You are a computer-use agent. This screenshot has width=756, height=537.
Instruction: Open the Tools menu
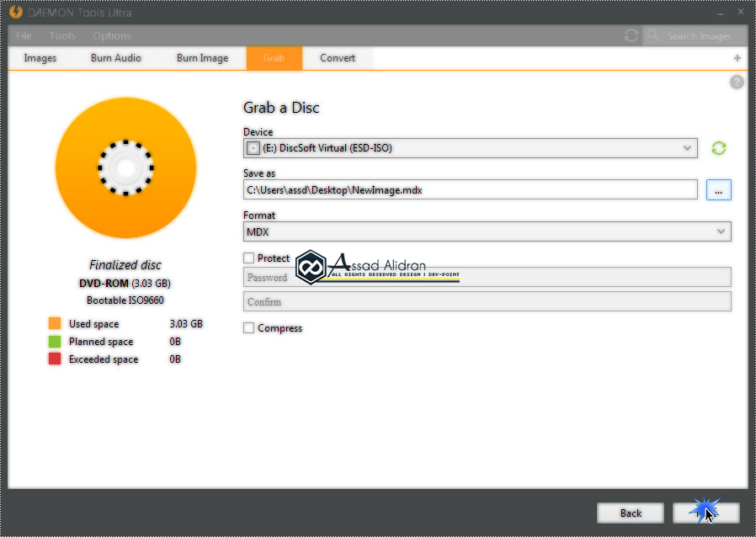pos(62,35)
